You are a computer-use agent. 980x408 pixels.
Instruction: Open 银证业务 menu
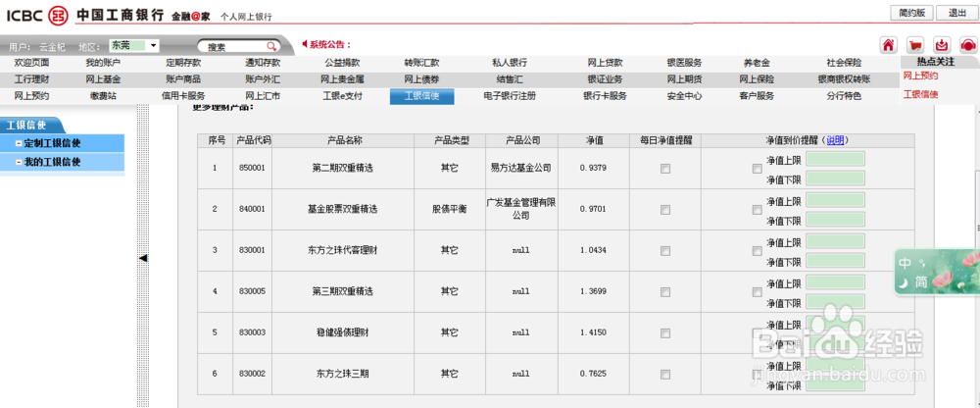click(x=605, y=79)
